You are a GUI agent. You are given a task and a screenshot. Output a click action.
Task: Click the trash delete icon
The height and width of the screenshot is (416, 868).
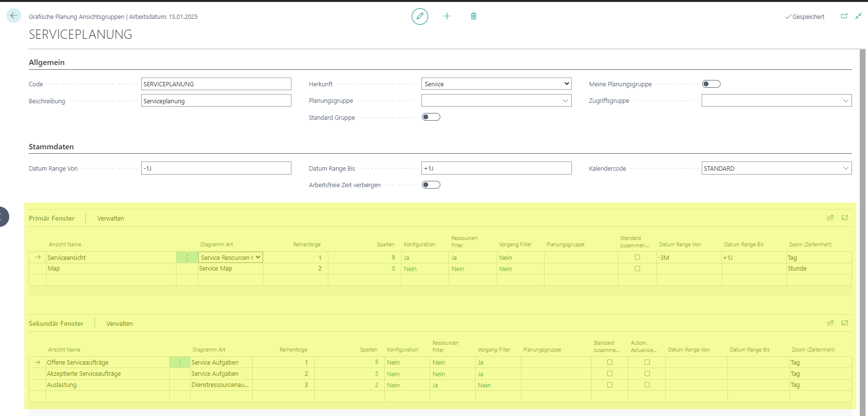coord(474,16)
